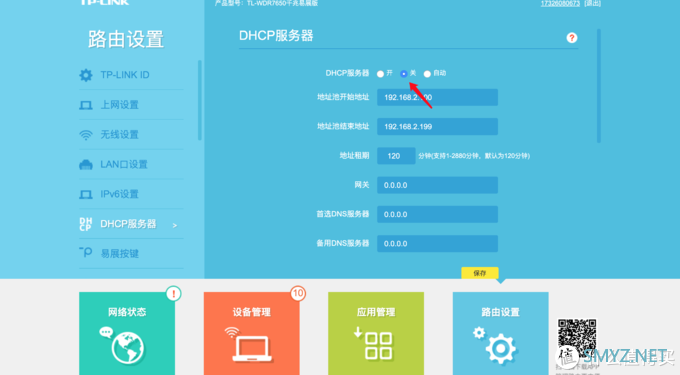The height and width of the screenshot is (375, 680).
Task: Click the 易展按键 icon
Action: pos(85,252)
